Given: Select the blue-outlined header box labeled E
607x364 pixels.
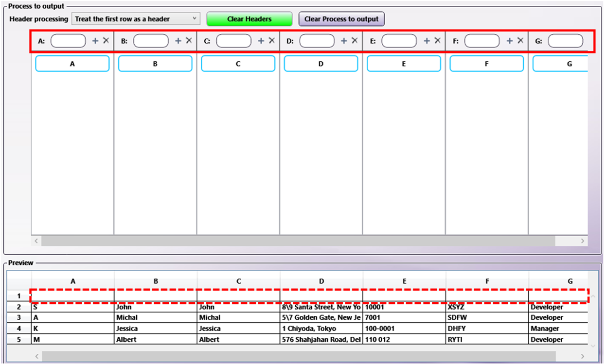Looking at the screenshot, I should pos(404,64).
